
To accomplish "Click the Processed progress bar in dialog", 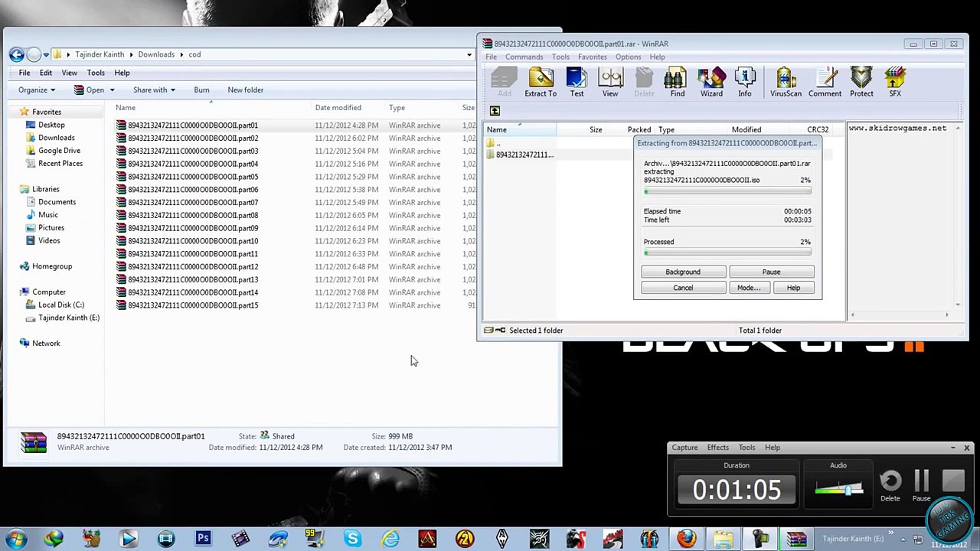I will tap(727, 253).
